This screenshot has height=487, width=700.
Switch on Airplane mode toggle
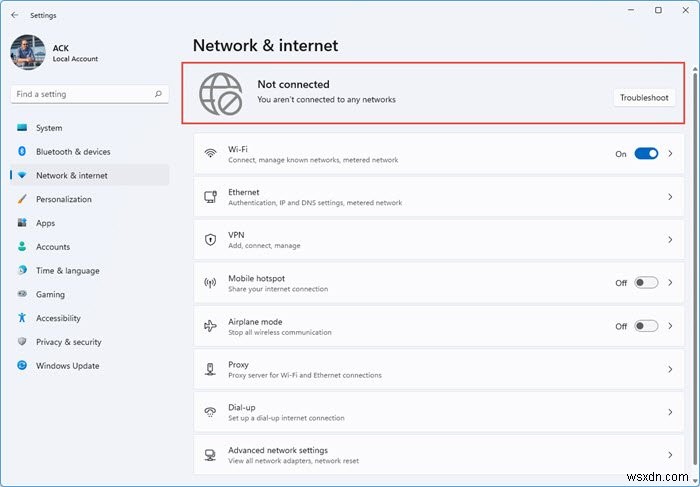646,326
